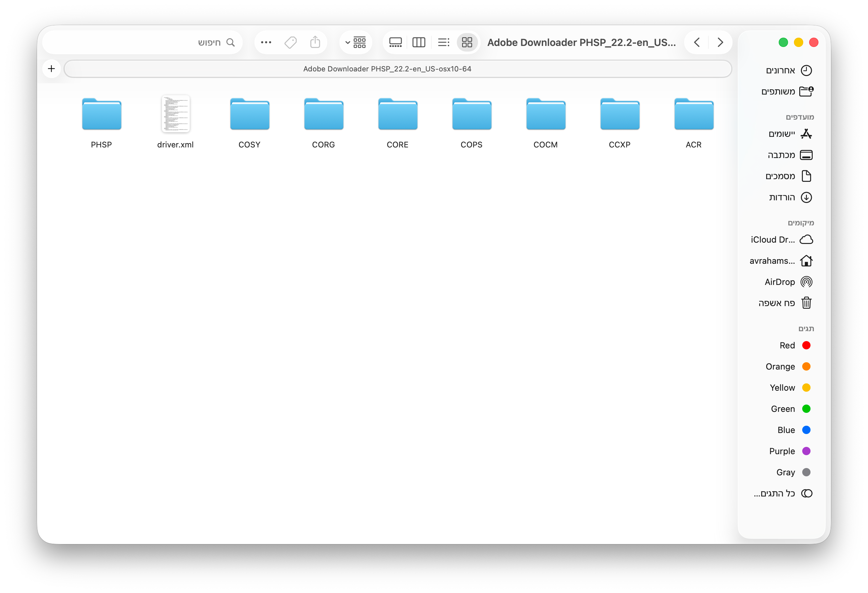This screenshot has height=593, width=868.
Task: Add new tab with plus button
Action: (x=52, y=69)
